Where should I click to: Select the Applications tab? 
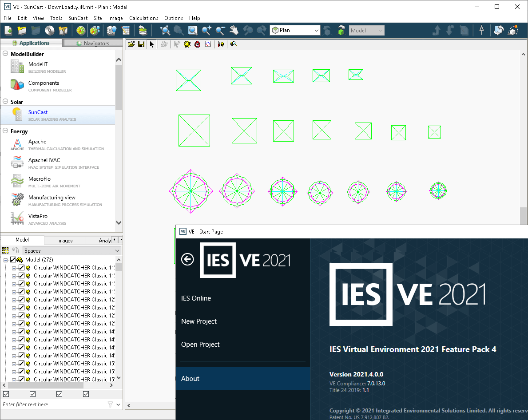click(31, 43)
